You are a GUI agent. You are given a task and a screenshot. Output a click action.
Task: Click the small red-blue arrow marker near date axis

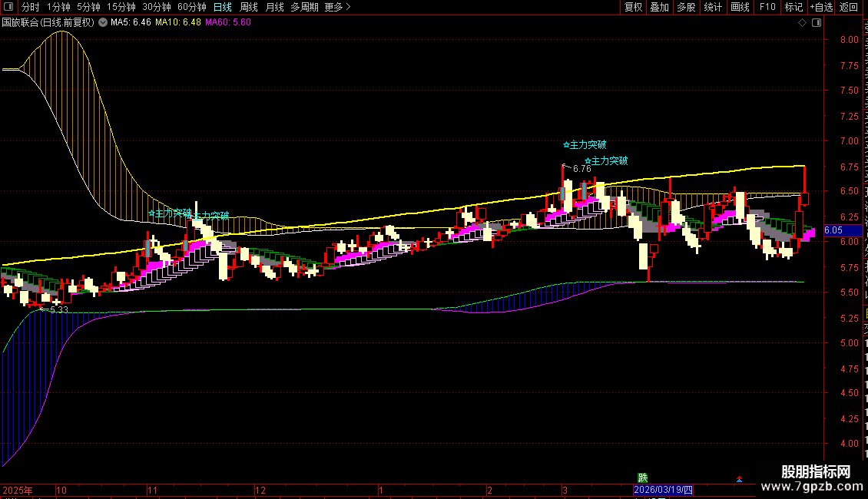pyautogui.click(x=739, y=479)
